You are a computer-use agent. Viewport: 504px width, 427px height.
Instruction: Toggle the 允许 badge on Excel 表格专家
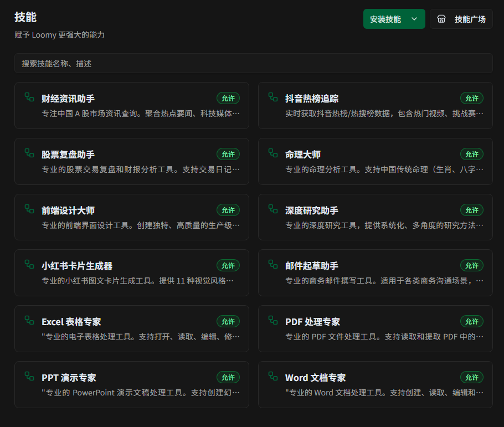[x=228, y=322]
